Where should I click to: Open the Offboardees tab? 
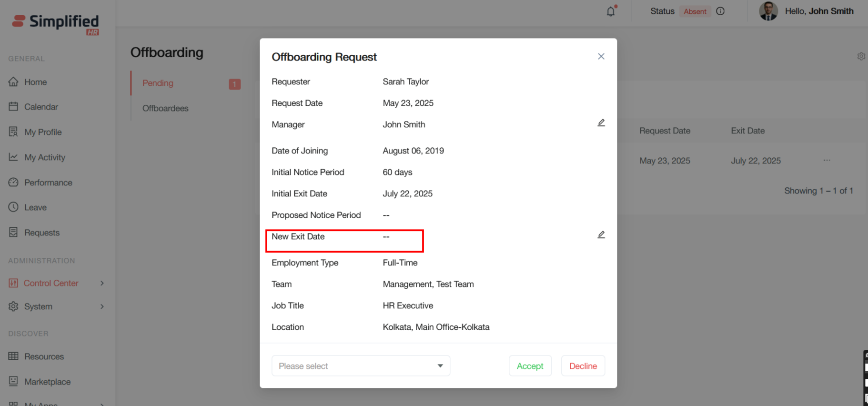point(165,108)
